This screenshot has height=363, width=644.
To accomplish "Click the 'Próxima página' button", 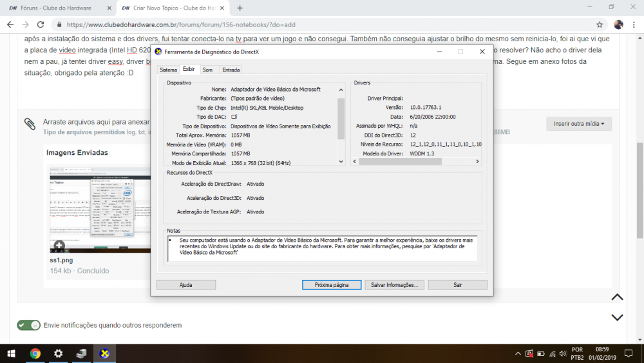I will click(x=332, y=284).
